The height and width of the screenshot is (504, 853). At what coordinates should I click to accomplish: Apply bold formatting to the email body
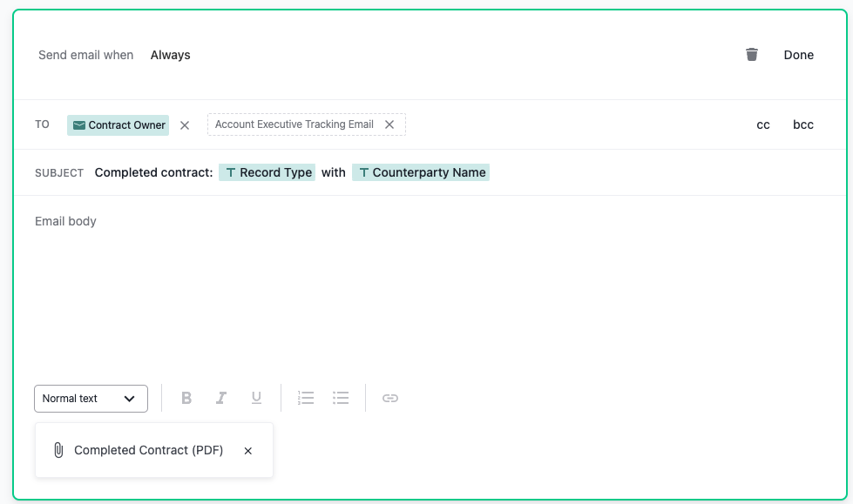[x=186, y=398]
